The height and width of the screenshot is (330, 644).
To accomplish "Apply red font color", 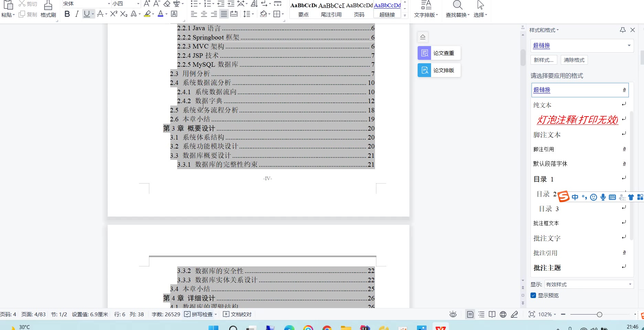I will point(160,14).
